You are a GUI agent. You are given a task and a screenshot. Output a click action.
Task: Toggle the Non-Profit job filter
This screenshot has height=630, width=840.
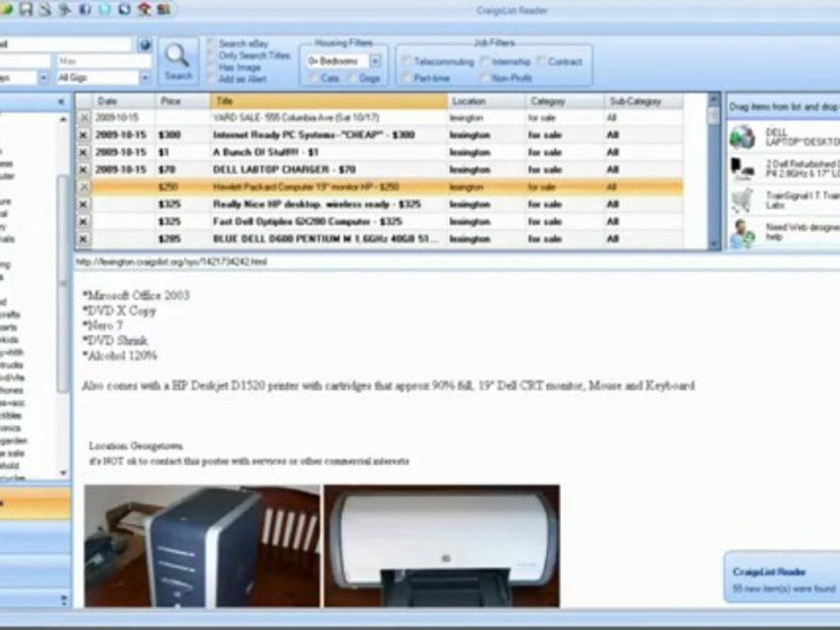pos(485,78)
